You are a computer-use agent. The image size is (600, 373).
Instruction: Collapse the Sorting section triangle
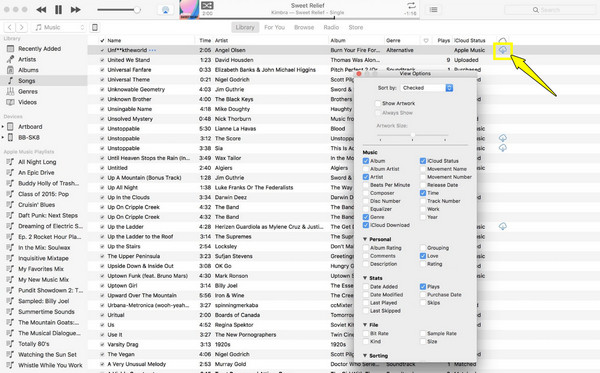click(365, 355)
